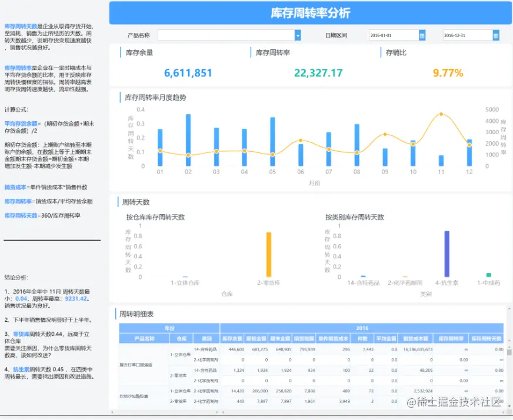Click the 库存周转率 column header in table
Screen dimensions: 513x420
[451, 339]
